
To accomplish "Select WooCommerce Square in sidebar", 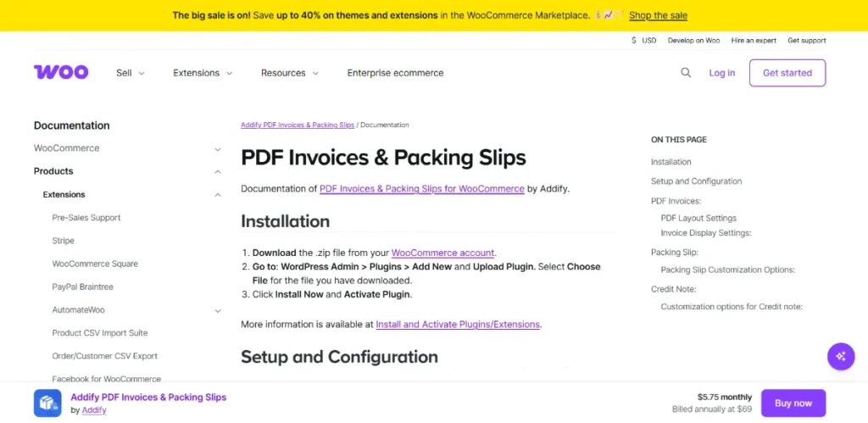I will pyautogui.click(x=95, y=264).
